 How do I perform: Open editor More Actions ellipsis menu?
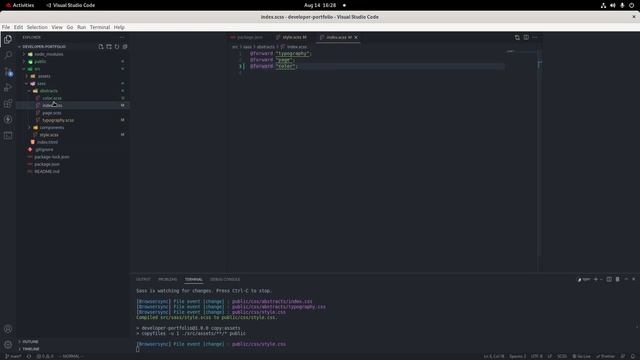[535, 37]
